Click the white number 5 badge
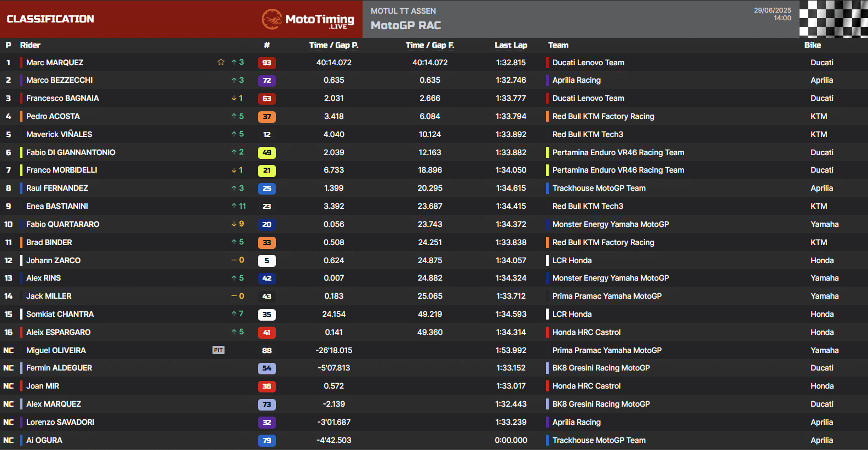This screenshot has width=868, height=450. 267,261
